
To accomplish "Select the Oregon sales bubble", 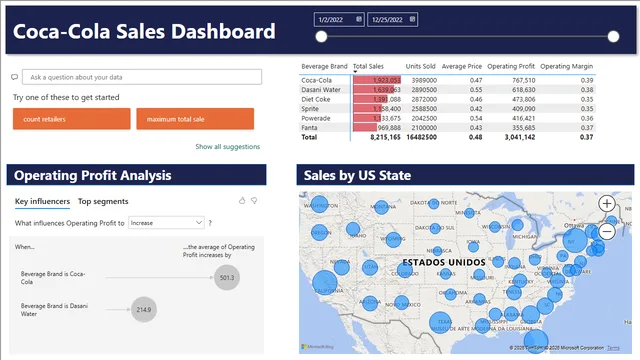I will [x=319, y=233].
